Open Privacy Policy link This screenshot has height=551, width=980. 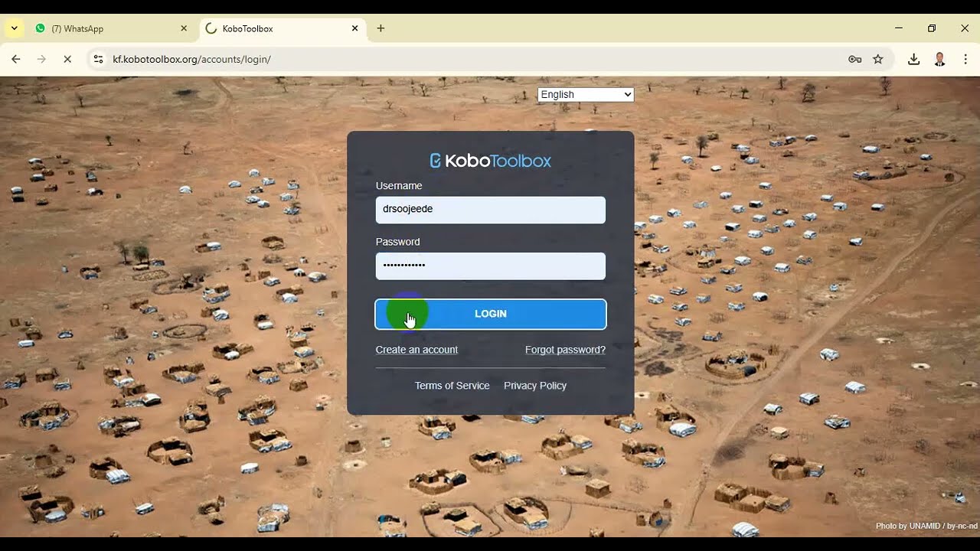coord(535,386)
